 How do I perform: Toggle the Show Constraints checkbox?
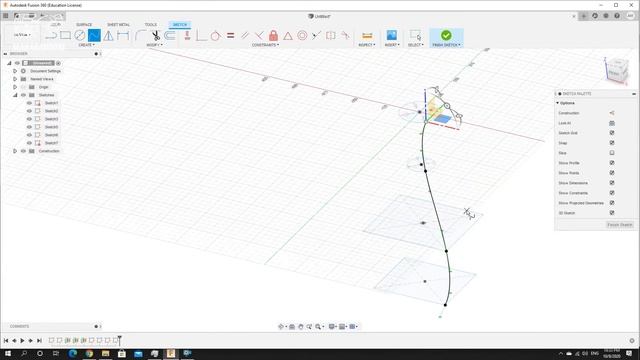coord(612,193)
